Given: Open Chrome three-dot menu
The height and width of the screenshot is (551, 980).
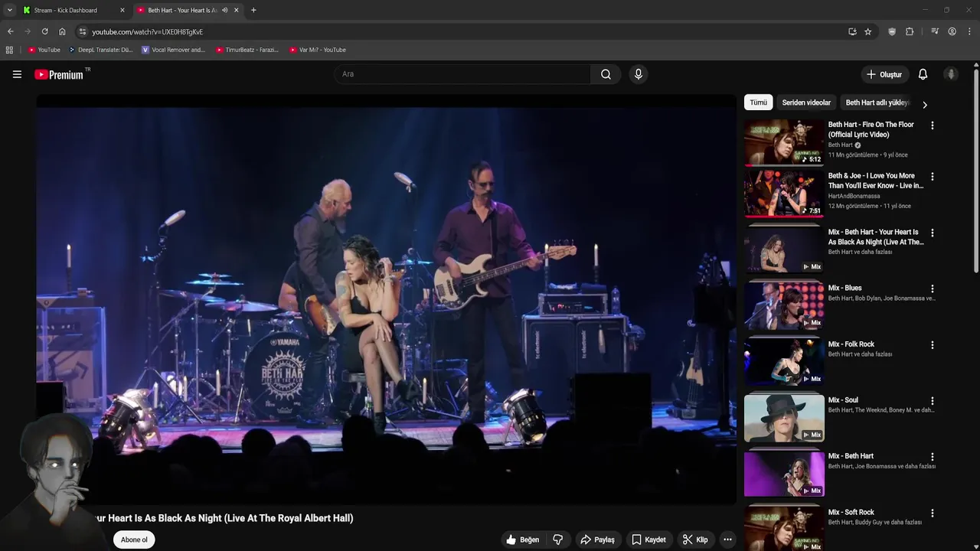Looking at the screenshot, I should pos(969,31).
